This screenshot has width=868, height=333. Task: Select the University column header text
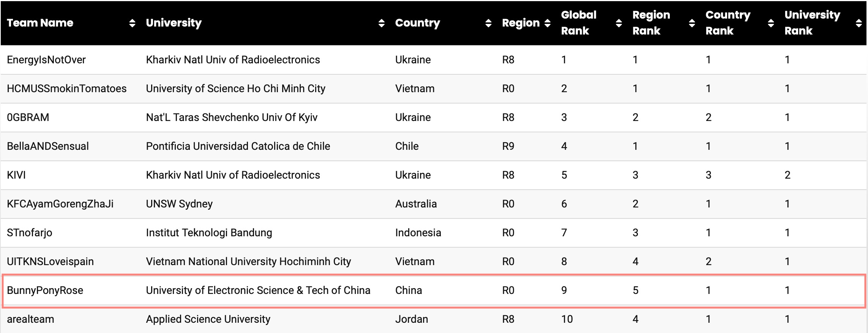(174, 23)
